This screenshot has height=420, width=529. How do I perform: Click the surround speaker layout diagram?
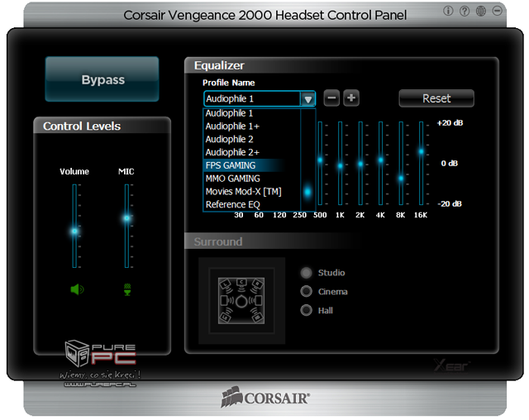[241, 301]
